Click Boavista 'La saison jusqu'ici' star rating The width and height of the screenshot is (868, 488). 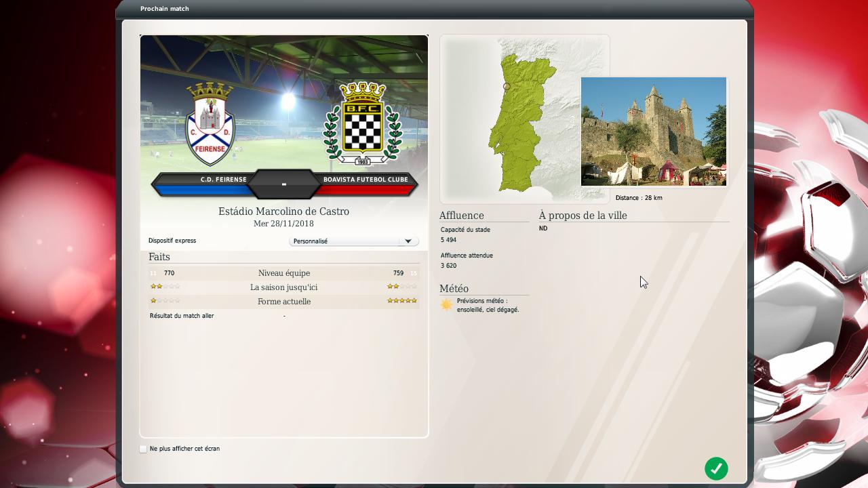(x=402, y=287)
